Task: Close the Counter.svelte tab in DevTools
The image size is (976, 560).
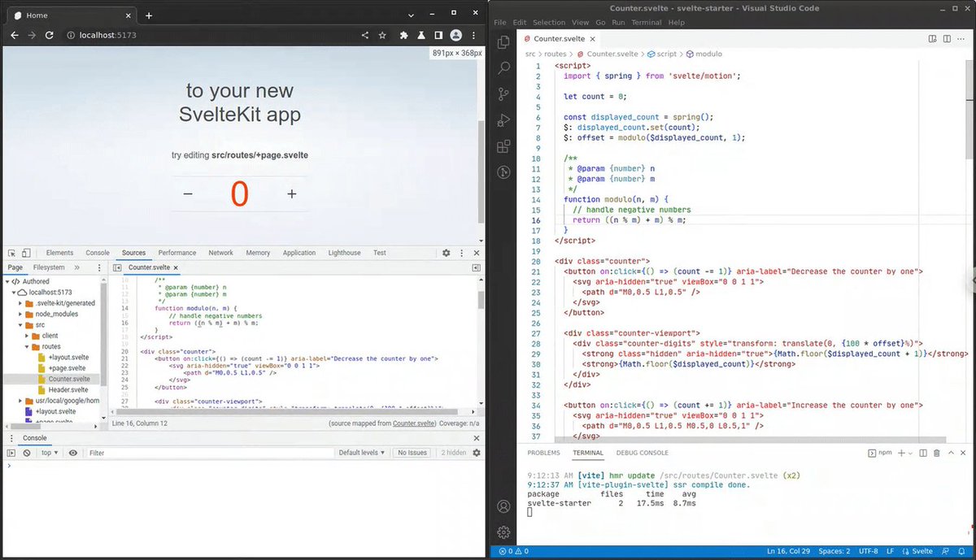Action: (175, 267)
